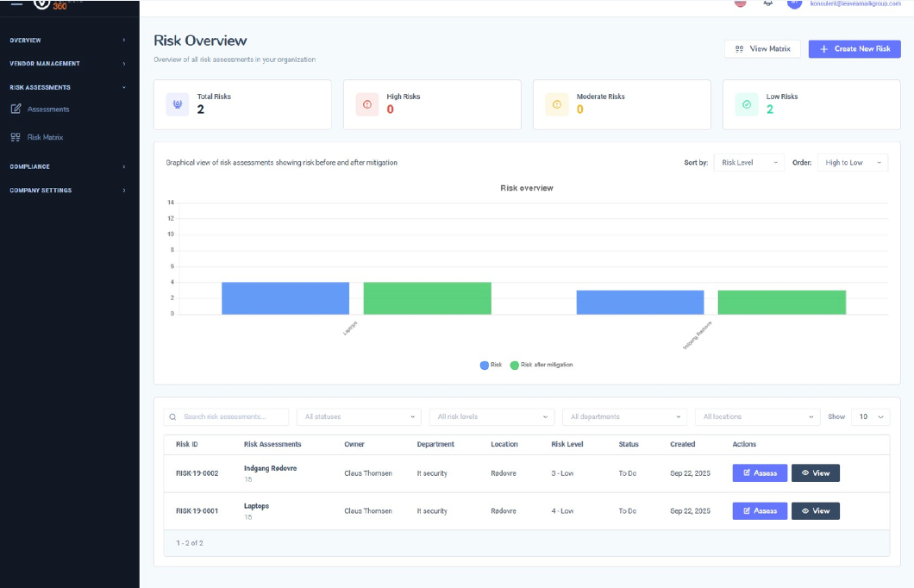This screenshot has width=914, height=588.
Task: Click the user avatar icon in the header
Action: pos(794,4)
